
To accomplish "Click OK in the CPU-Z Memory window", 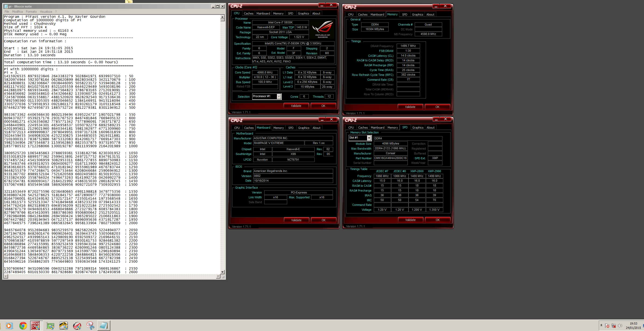I will (x=437, y=107).
